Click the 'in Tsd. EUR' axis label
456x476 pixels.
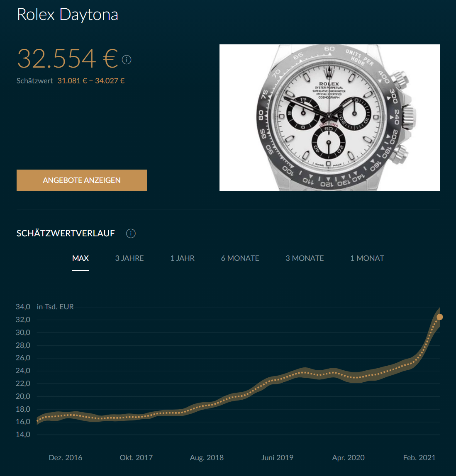(55, 307)
